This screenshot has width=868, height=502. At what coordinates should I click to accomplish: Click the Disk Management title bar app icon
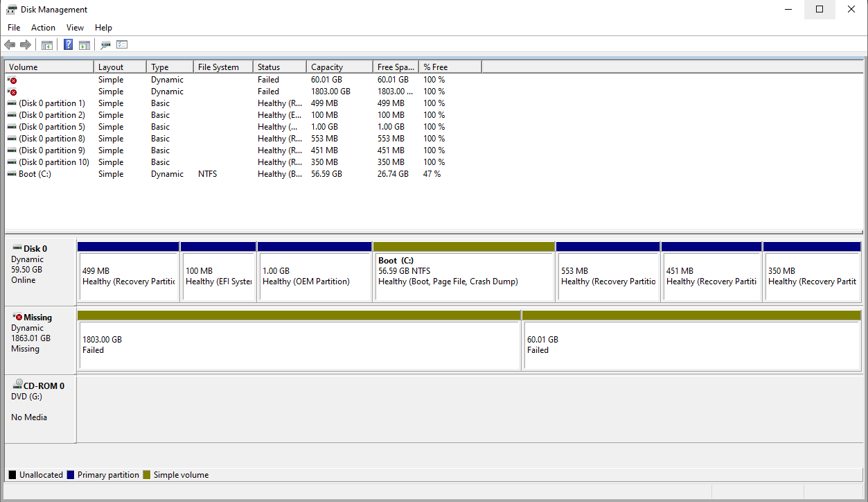tap(12, 10)
